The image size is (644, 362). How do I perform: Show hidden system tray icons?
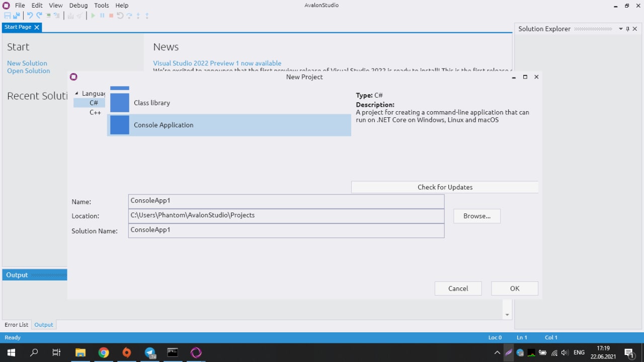tap(497, 352)
